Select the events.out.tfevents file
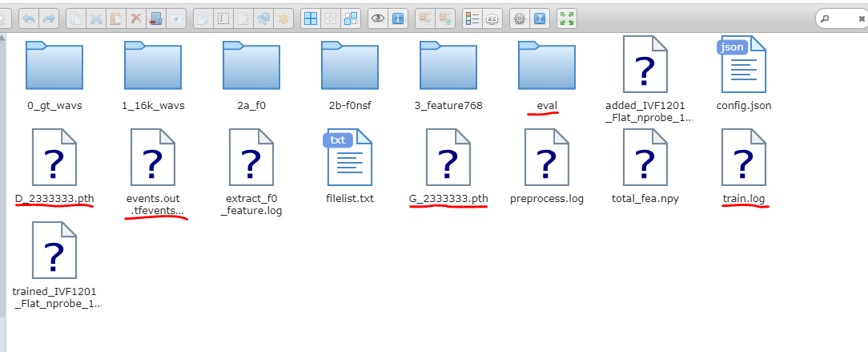The image size is (868, 352). [153, 172]
